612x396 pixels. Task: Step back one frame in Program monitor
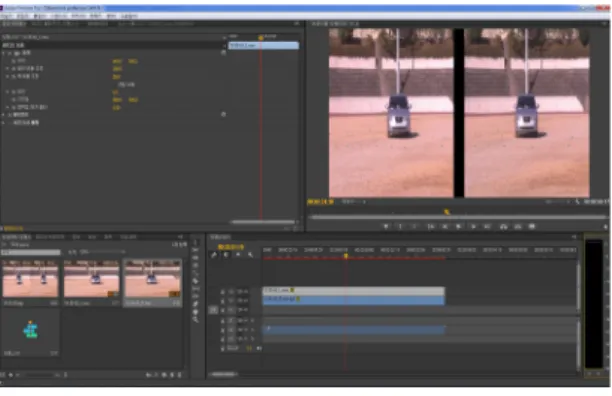tap(445, 226)
